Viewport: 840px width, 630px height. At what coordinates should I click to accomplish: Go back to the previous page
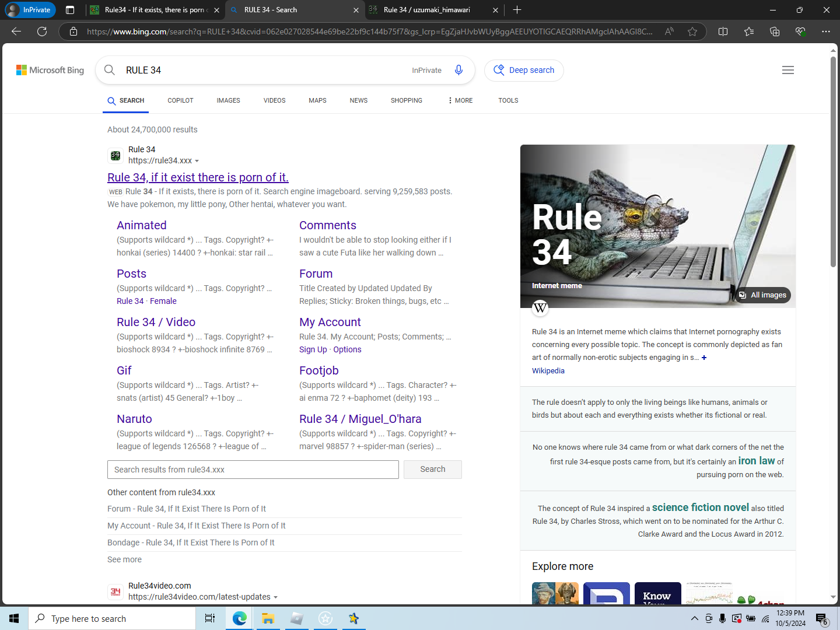(x=16, y=32)
